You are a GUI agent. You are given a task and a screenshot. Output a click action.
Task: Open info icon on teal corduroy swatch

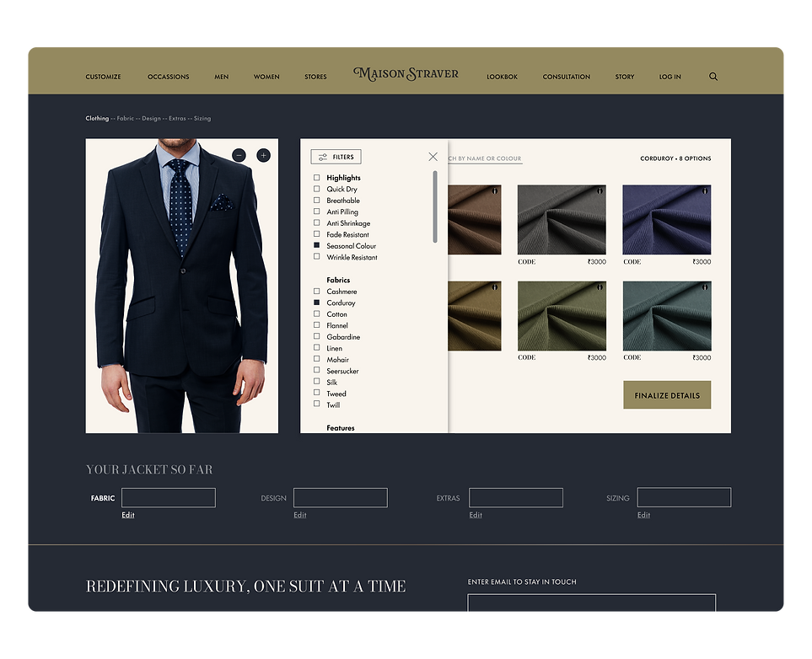[705, 287]
